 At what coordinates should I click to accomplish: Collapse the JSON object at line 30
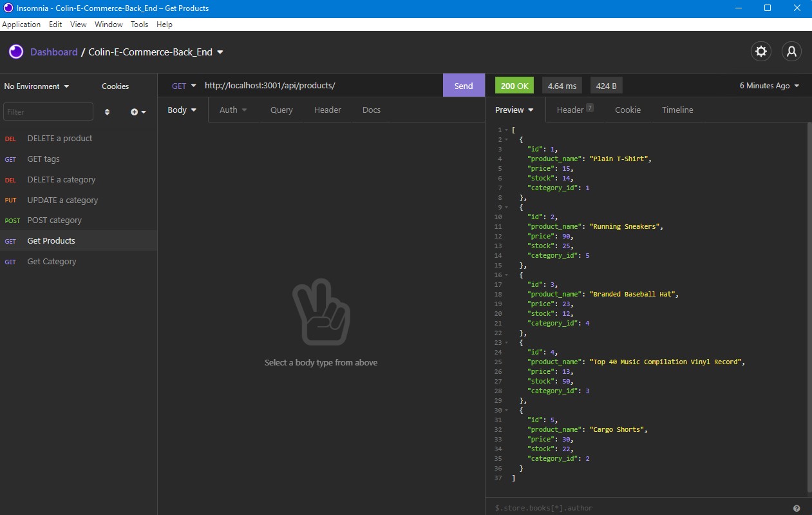(x=507, y=411)
